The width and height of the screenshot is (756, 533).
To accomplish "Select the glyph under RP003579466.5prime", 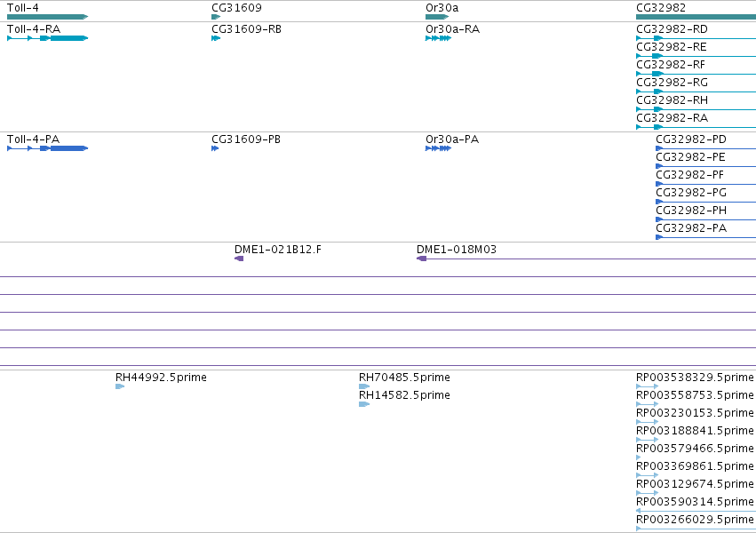I will 639,457.
